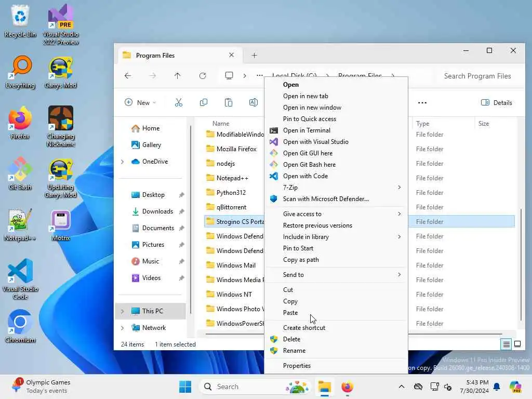
Task: Launch Firefox from the desktop
Action: coord(20,123)
